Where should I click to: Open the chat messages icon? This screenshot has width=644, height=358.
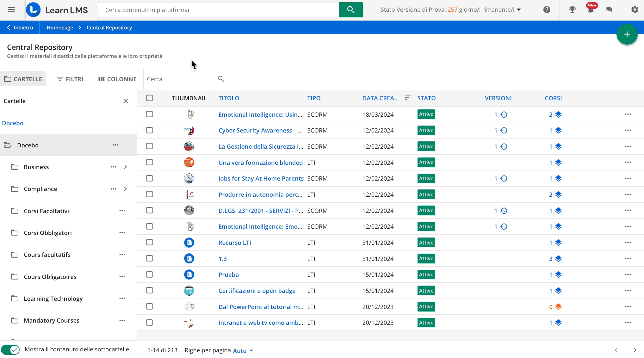coord(609,10)
